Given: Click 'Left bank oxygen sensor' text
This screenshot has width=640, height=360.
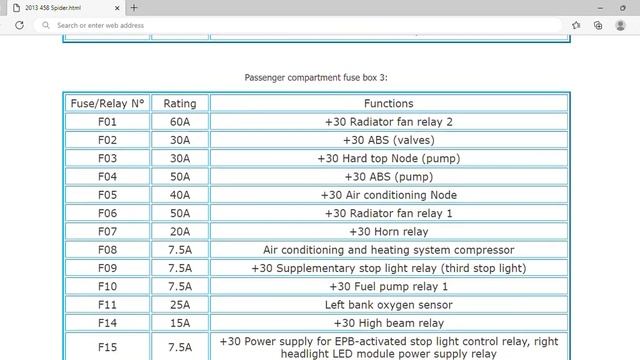Looking at the screenshot, I should [x=389, y=305].
